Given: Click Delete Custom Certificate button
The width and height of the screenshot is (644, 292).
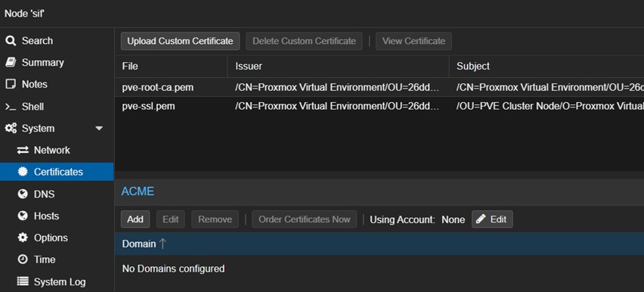Looking at the screenshot, I should coord(304,41).
